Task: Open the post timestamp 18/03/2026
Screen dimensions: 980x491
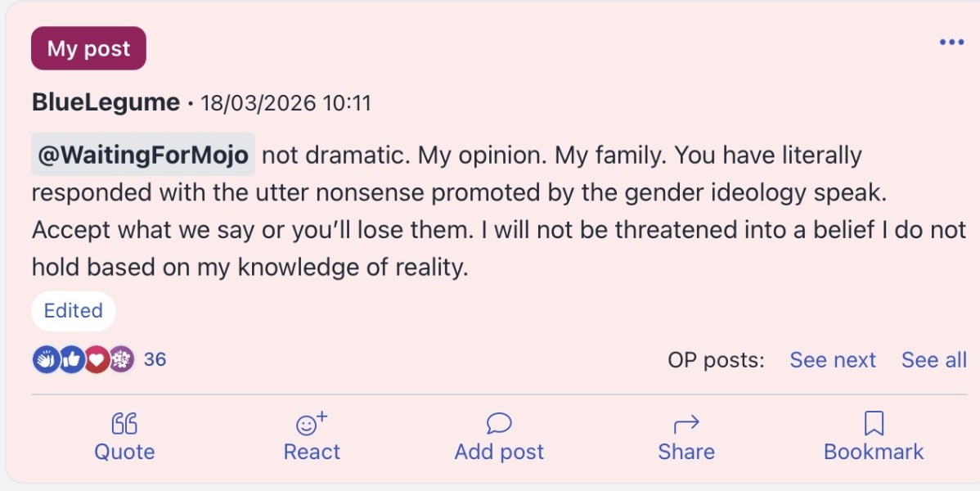Action: click(x=258, y=102)
